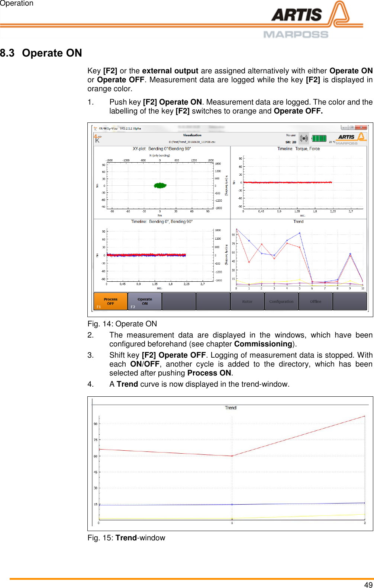Click the file path 'D:/Test/Trend_20160630_113438.csv'
Image resolution: width=374 pixels, height=588 pixels.
pos(192,142)
